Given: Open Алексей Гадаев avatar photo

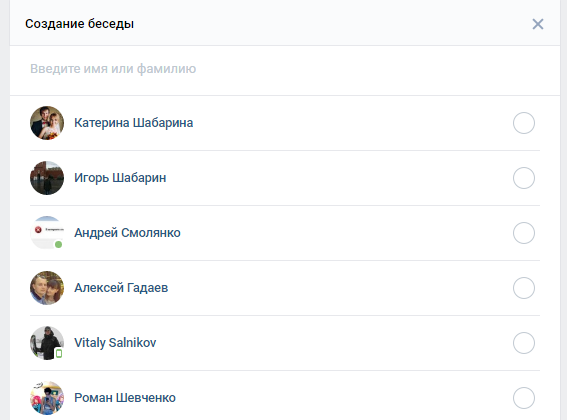Looking at the screenshot, I should point(47,288).
